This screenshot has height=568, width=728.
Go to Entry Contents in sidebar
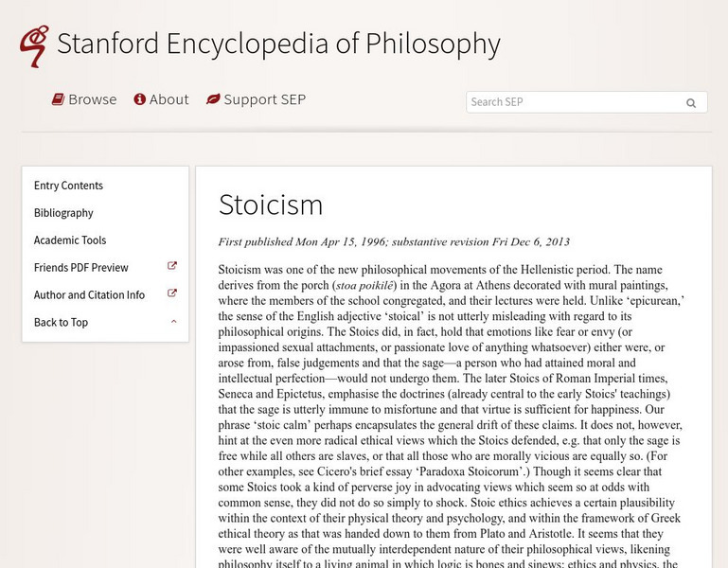click(68, 186)
